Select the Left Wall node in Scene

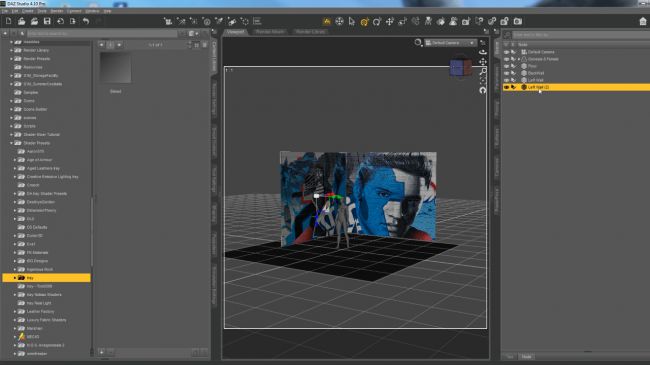(536, 80)
